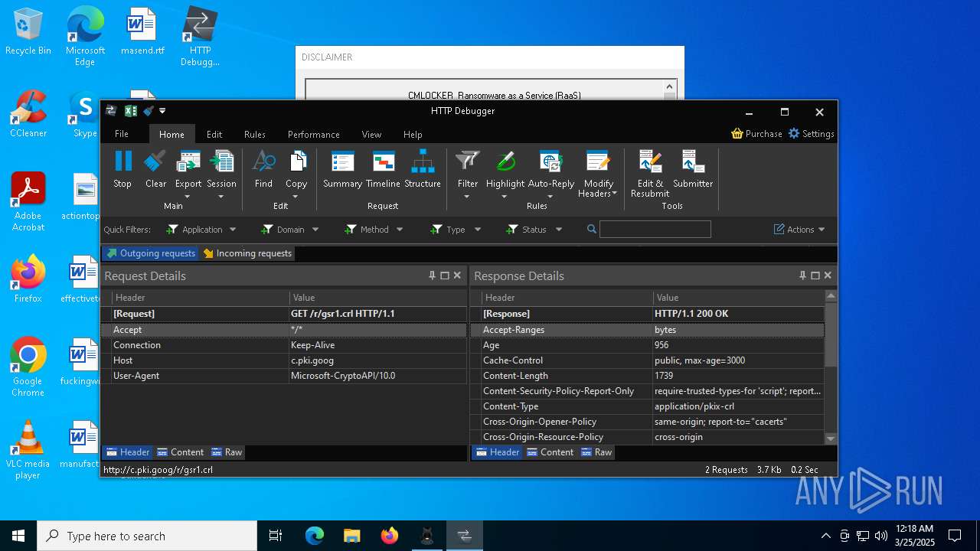The image size is (980, 551).
Task: Click the Find binoculars icon
Action: coord(263,161)
